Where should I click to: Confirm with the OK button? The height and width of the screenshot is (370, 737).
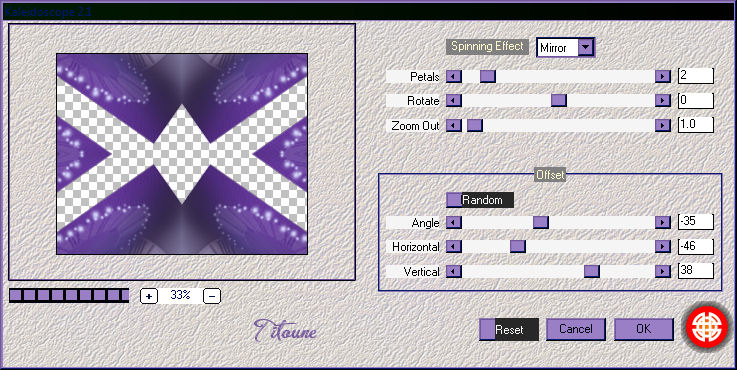[643, 329]
